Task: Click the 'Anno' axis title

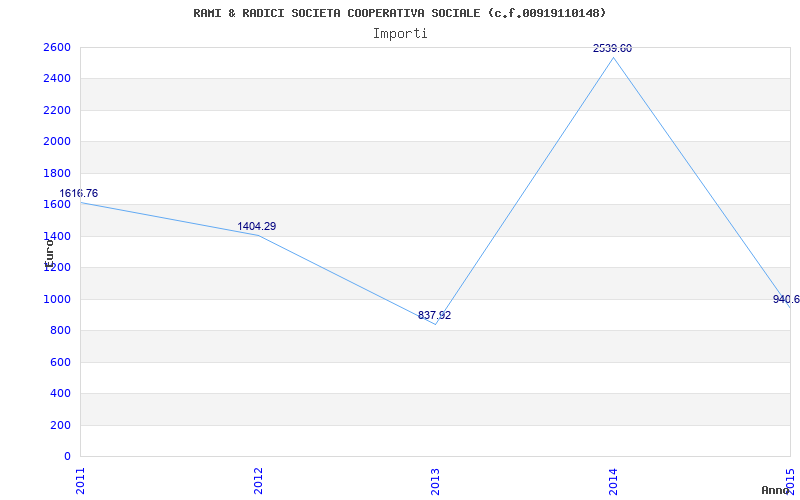Action: pyautogui.click(x=776, y=490)
